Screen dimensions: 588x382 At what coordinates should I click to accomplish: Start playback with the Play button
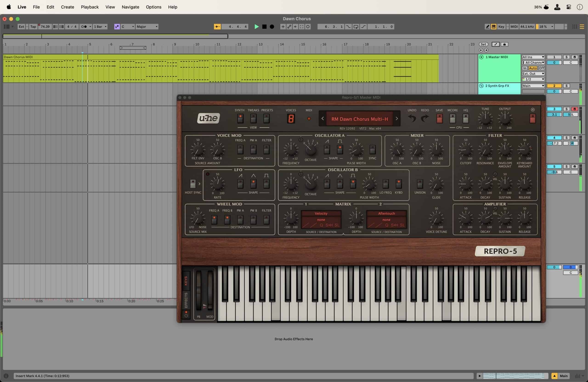pyautogui.click(x=257, y=27)
